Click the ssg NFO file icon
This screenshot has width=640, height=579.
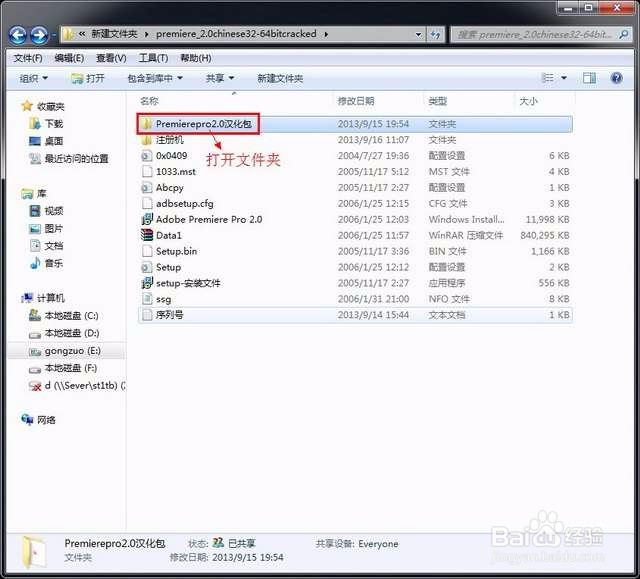pos(147,299)
